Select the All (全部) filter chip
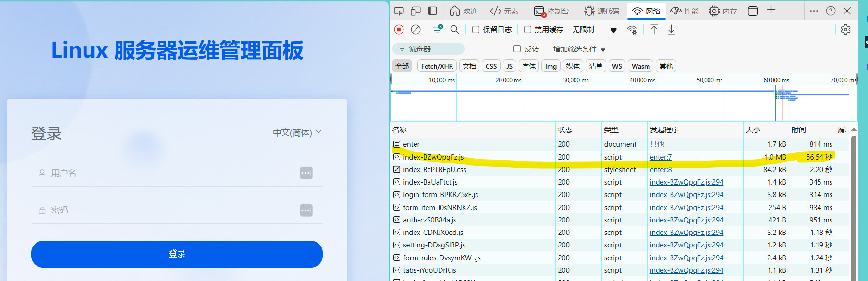The image size is (868, 281). [x=402, y=66]
